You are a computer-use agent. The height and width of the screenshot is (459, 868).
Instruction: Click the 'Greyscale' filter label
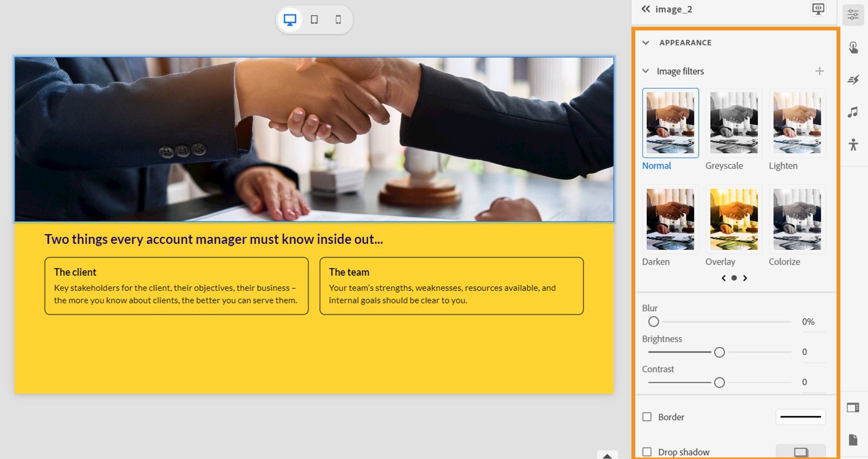tap(724, 166)
